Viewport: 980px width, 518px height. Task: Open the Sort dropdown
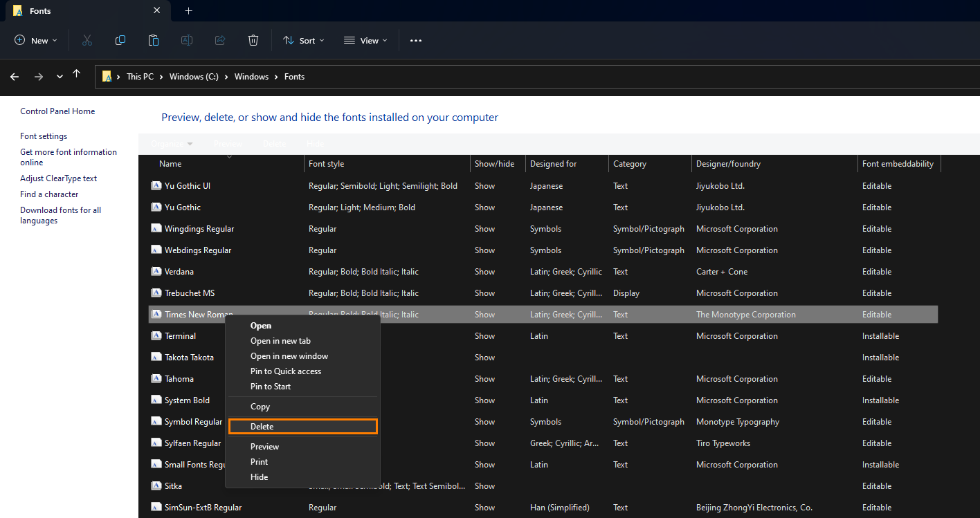pyautogui.click(x=304, y=41)
